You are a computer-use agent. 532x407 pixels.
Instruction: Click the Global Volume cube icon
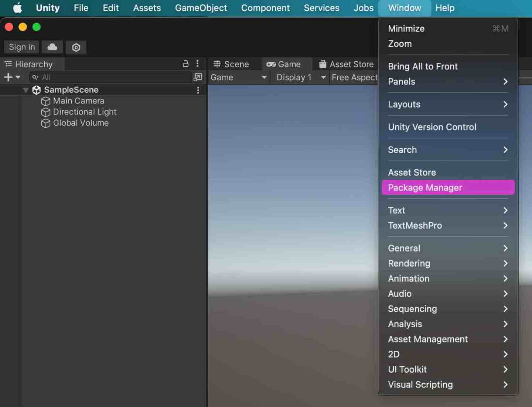(x=45, y=123)
